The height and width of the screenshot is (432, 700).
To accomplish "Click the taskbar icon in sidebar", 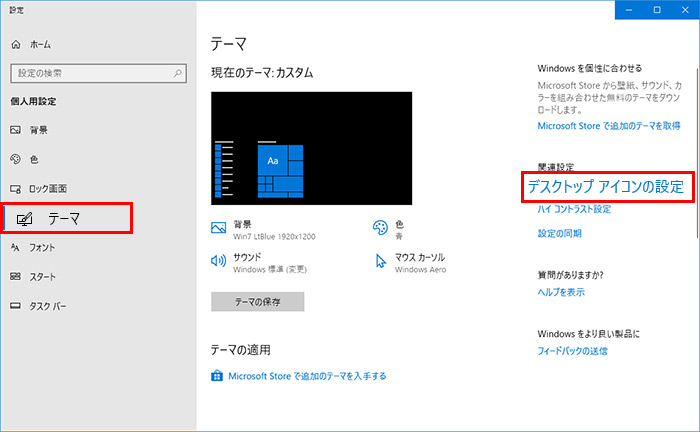I will 16,306.
